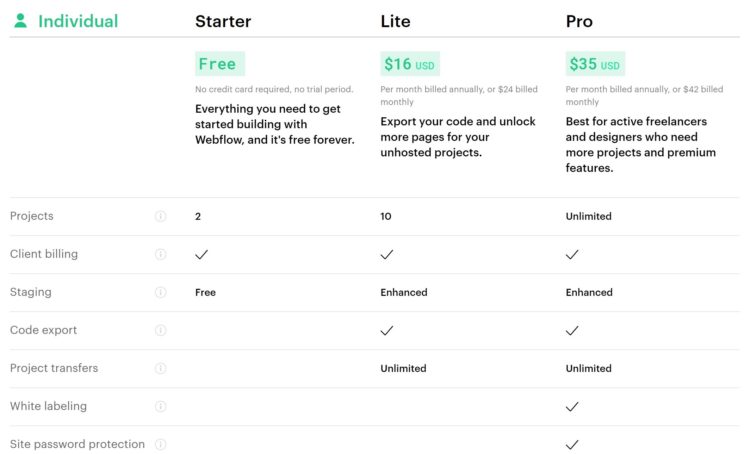Click the Lite Code export checkmark
The image size is (750, 454).
click(387, 330)
